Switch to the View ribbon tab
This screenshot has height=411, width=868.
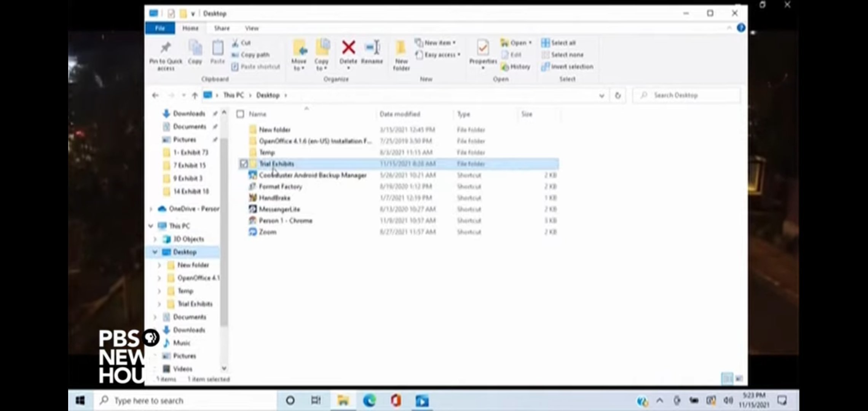click(252, 28)
